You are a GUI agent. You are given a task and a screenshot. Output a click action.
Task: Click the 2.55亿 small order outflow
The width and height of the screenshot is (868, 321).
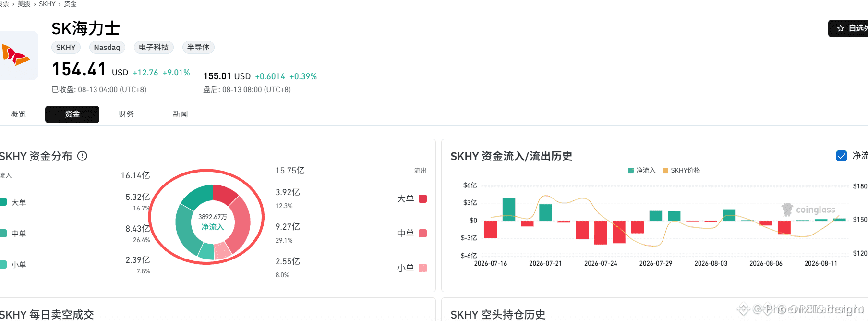[288, 261]
